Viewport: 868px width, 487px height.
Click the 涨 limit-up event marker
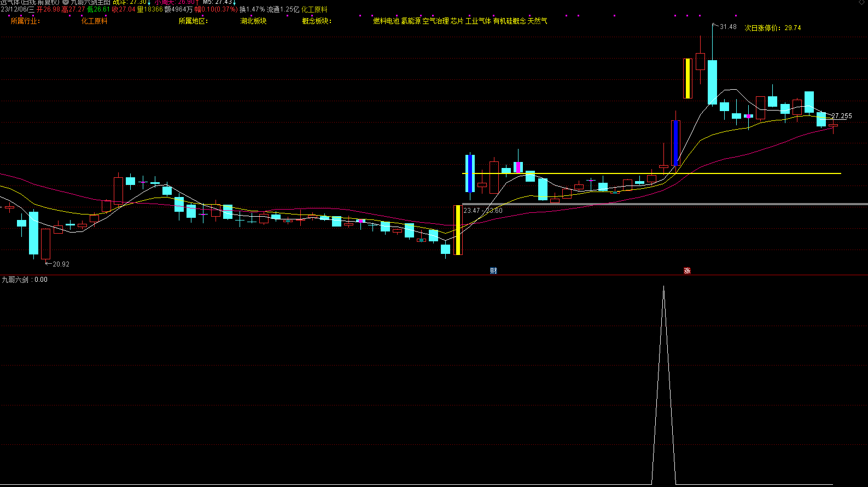(687, 271)
